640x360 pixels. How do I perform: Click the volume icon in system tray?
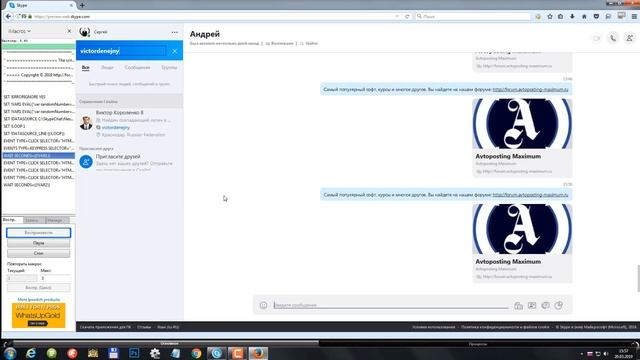coord(606,353)
